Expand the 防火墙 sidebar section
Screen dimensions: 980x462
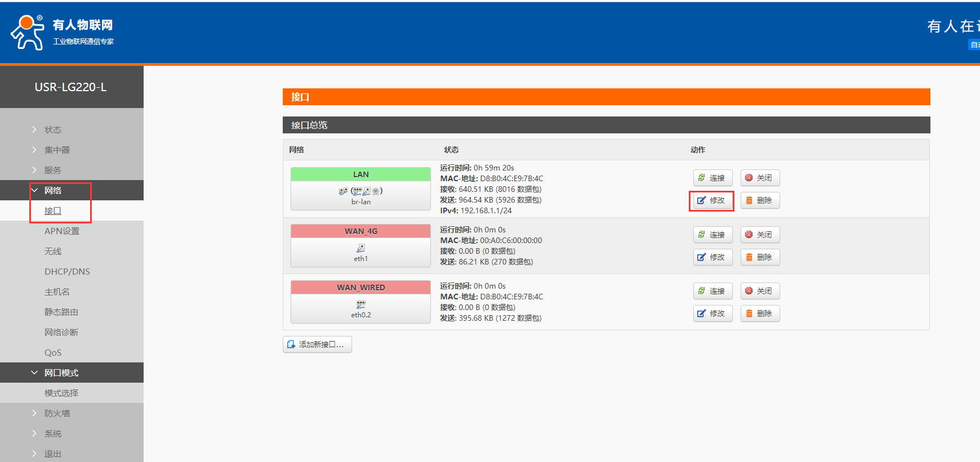tap(57, 414)
